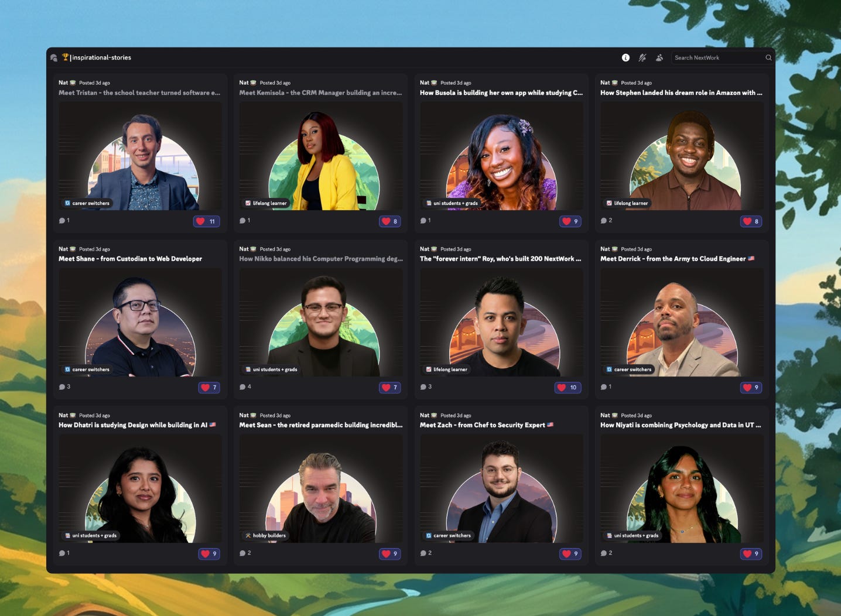
Task: Open comments icon on the Niyati post
Action: click(604, 553)
